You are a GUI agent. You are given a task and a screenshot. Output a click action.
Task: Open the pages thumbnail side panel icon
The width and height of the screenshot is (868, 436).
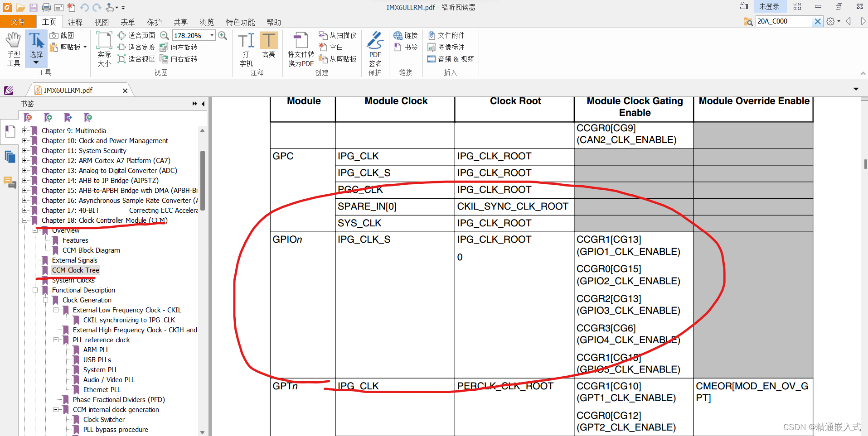(10, 157)
